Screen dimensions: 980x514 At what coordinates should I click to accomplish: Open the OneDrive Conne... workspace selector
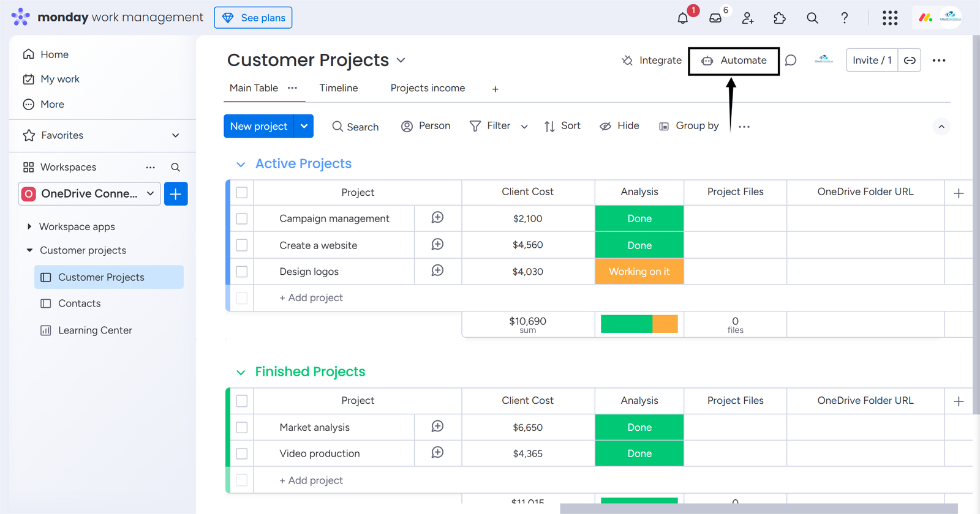pos(89,194)
